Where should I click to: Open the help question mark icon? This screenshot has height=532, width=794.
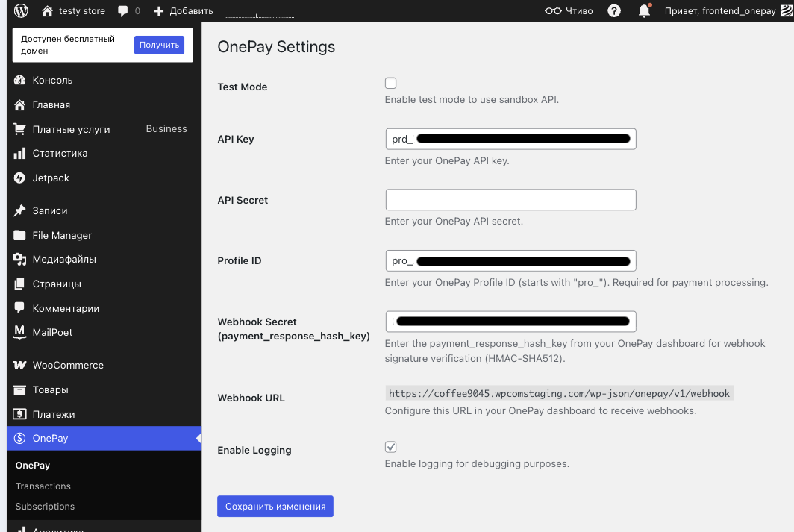pos(613,10)
